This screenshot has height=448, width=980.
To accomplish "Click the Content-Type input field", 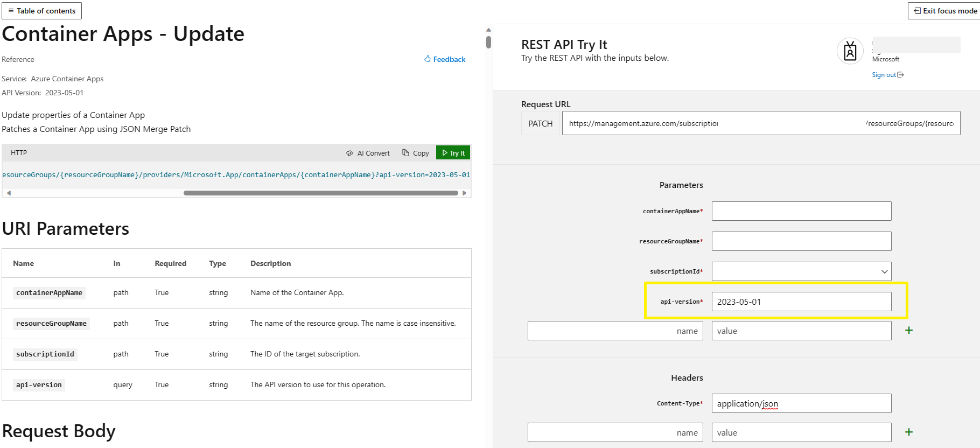I will click(801, 403).
